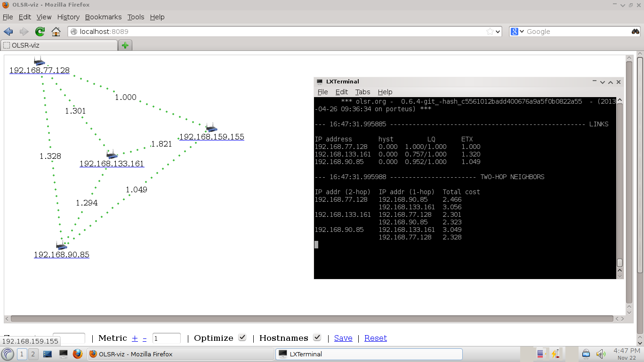Click the flag keyboard layout tray icon

pos(540,354)
